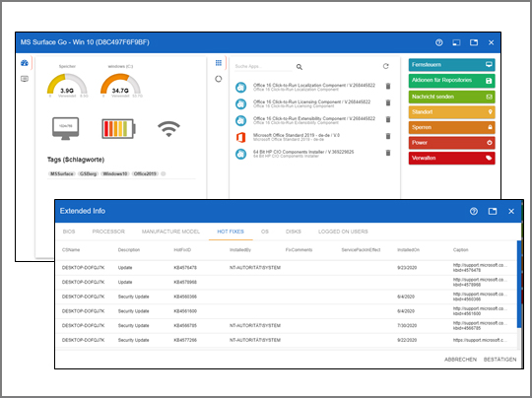Click the Verwalten button
Viewport: 532px width, 398px height.
pos(451,158)
